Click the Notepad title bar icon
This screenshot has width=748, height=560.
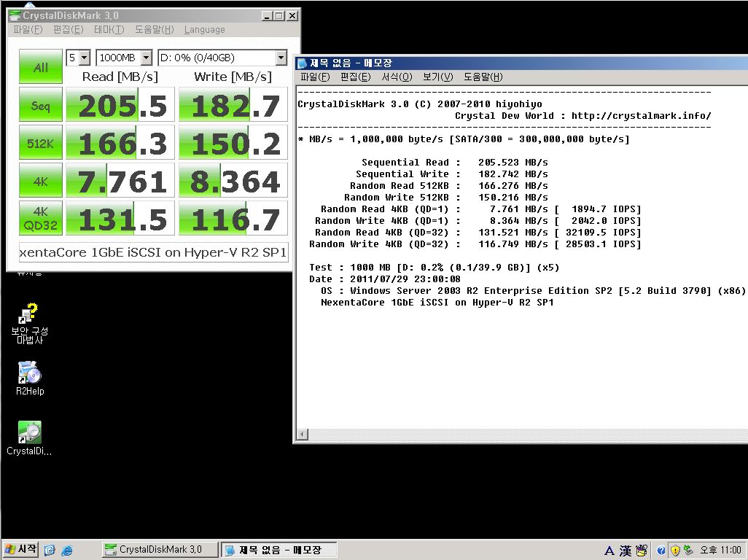click(303, 63)
